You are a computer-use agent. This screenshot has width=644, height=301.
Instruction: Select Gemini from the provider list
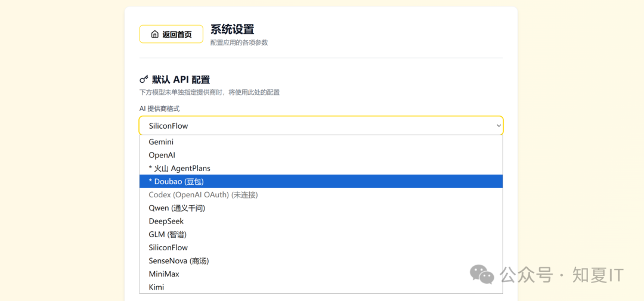point(321,142)
